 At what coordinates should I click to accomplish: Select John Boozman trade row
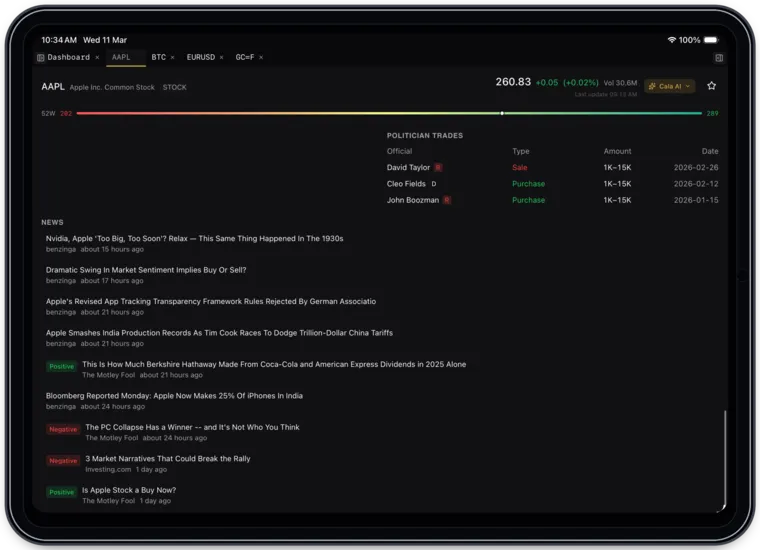553,200
